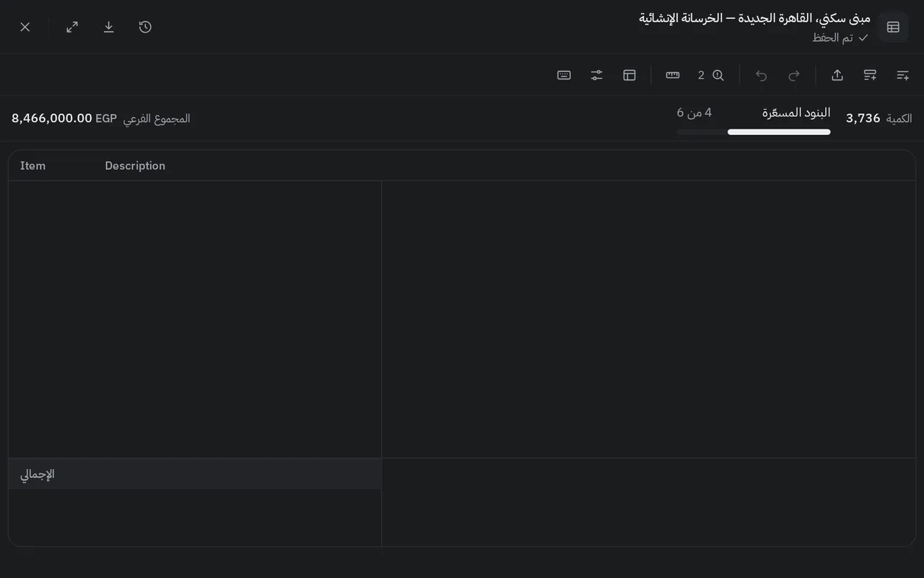Select the ruler measurement tool
The height and width of the screenshot is (578, 924).
pos(673,75)
